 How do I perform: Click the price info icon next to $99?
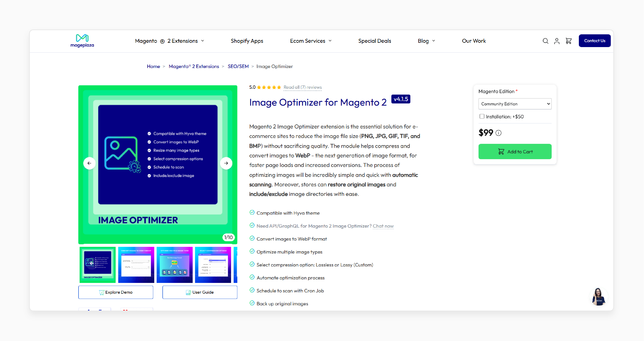click(x=499, y=133)
